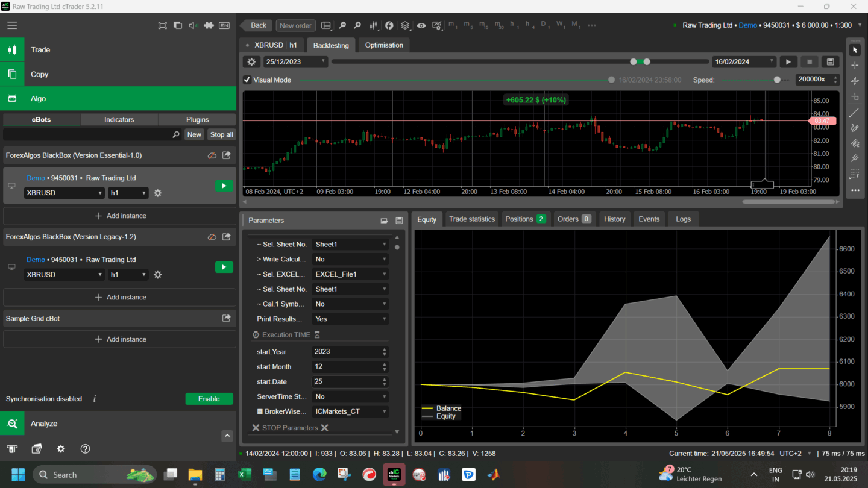Switch to the Trade statistics tab
This screenshot has height=488, width=868.
point(471,219)
